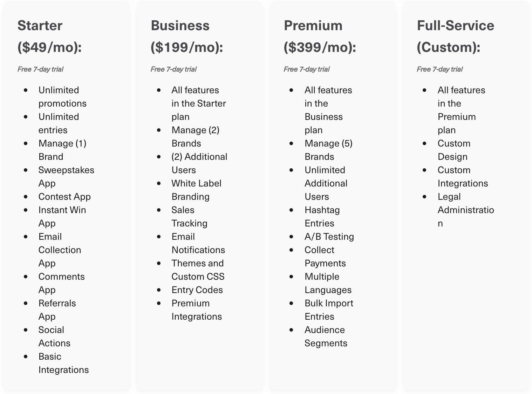The image size is (532, 394).
Task: Click Entry Codes in Business plan
Action: [x=197, y=290]
